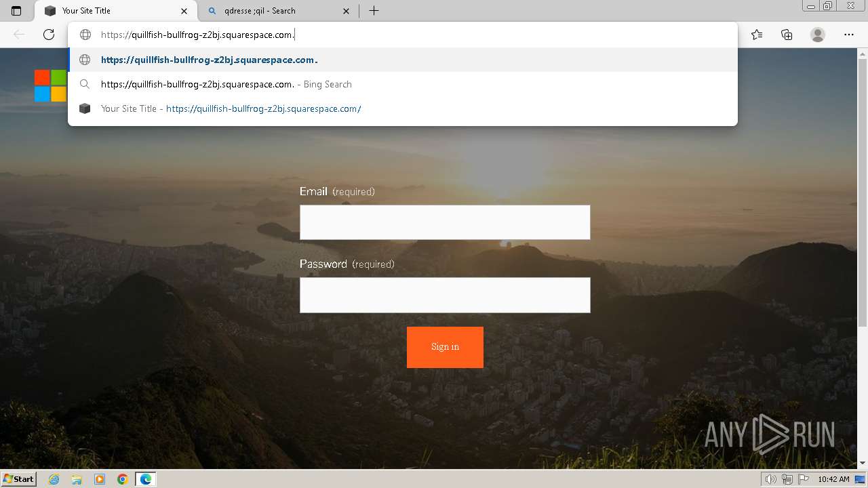Close the Your Site Title tab

(184, 11)
